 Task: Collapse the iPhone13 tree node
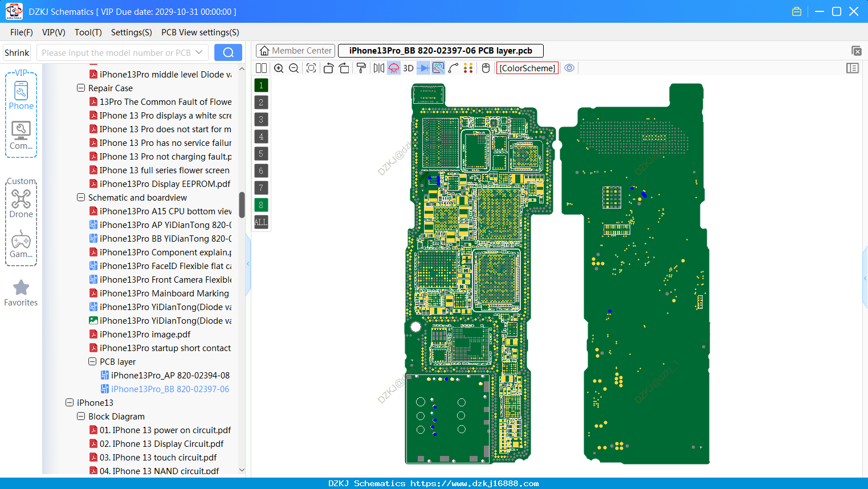[70, 403]
